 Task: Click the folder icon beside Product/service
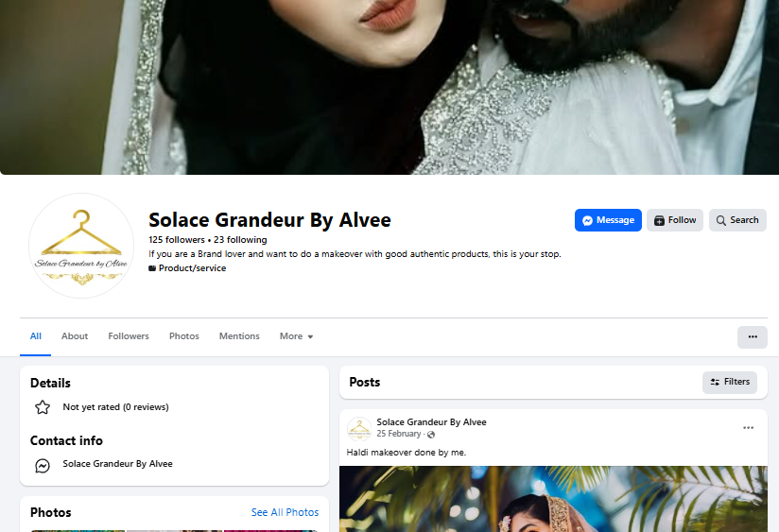coord(152,268)
